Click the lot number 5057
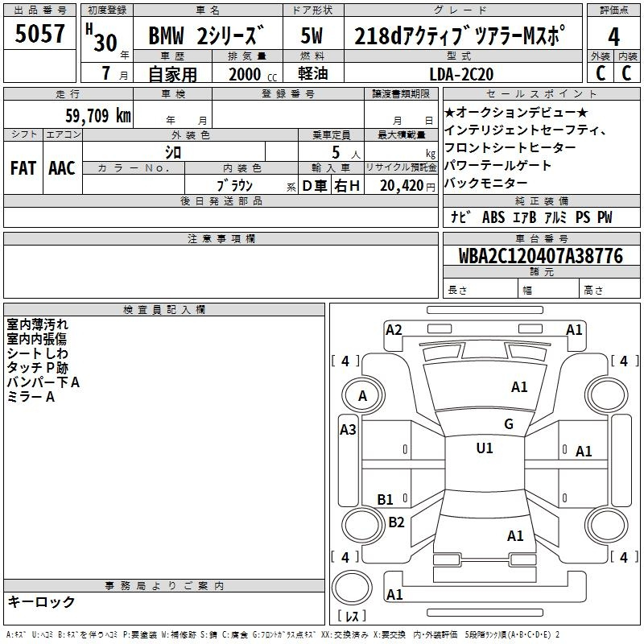Viewport: 644px width, 644px height. click(x=39, y=34)
